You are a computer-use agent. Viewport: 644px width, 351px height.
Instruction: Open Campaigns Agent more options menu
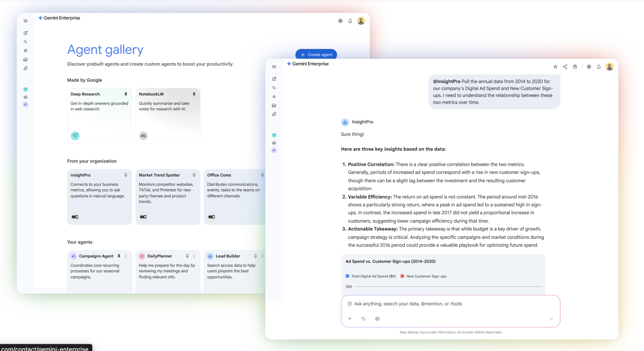(x=126, y=256)
